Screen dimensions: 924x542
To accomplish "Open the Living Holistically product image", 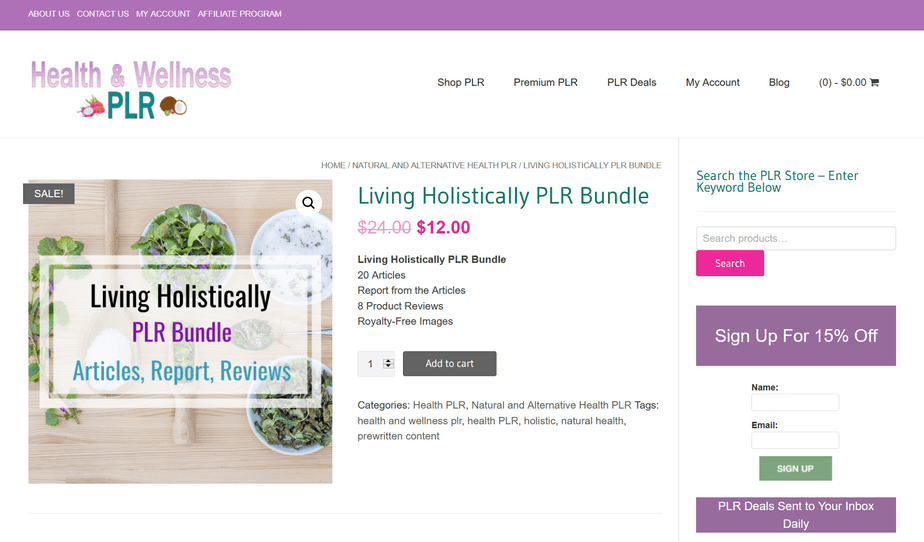I will (x=180, y=332).
